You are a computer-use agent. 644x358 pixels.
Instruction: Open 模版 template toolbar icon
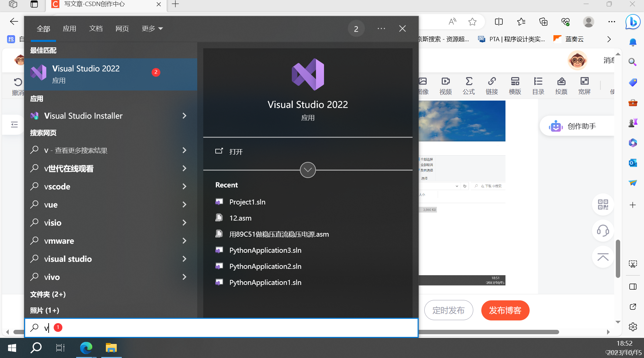(515, 86)
